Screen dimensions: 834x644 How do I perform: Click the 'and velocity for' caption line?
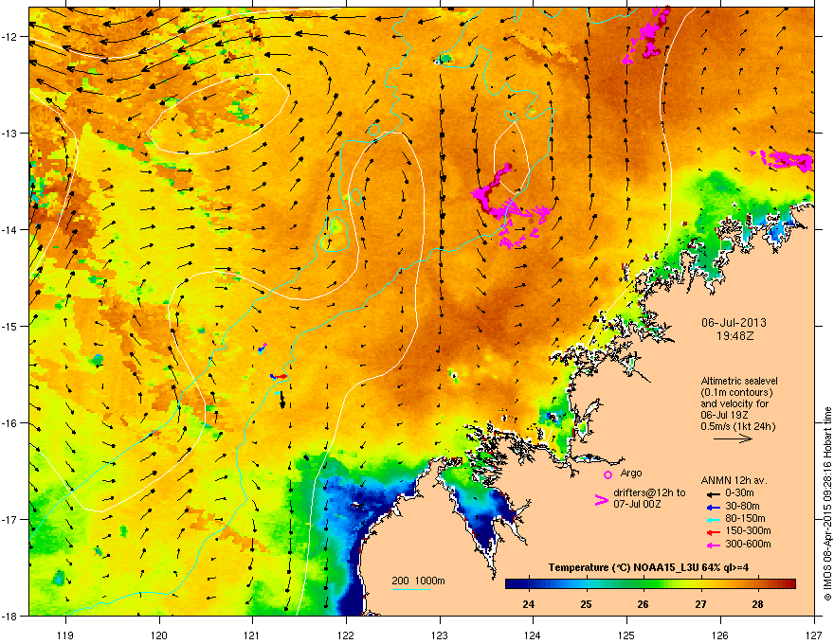[x=734, y=403]
